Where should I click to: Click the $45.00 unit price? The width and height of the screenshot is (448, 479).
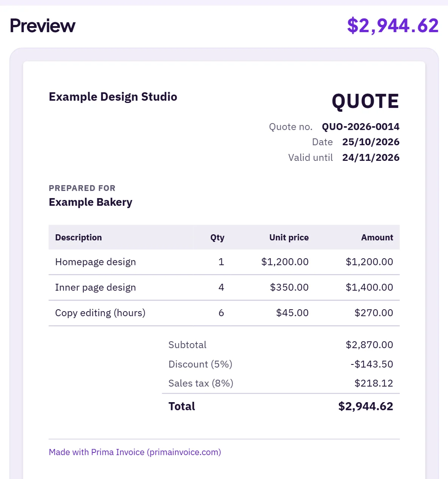click(292, 313)
